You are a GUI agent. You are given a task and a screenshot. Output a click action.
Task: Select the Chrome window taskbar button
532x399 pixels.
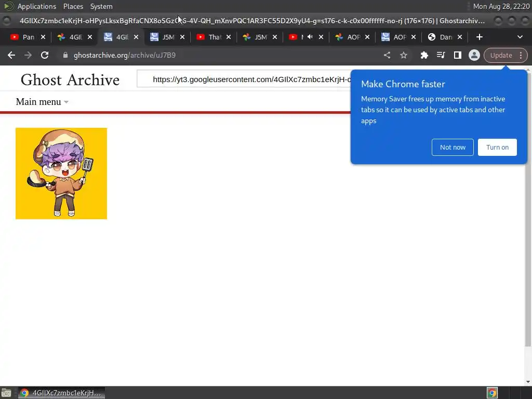pos(61,393)
